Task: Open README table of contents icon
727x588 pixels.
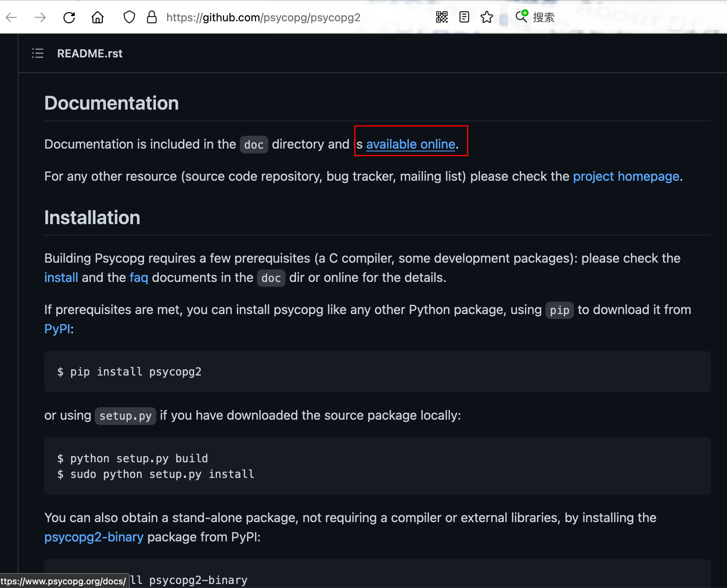Action: click(38, 53)
